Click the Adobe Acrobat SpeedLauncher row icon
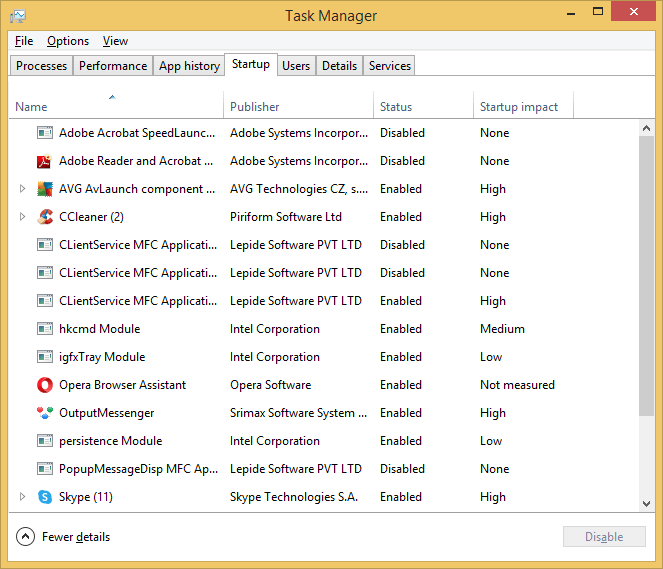This screenshot has width=663, height=569. click(x=44, y=133)
